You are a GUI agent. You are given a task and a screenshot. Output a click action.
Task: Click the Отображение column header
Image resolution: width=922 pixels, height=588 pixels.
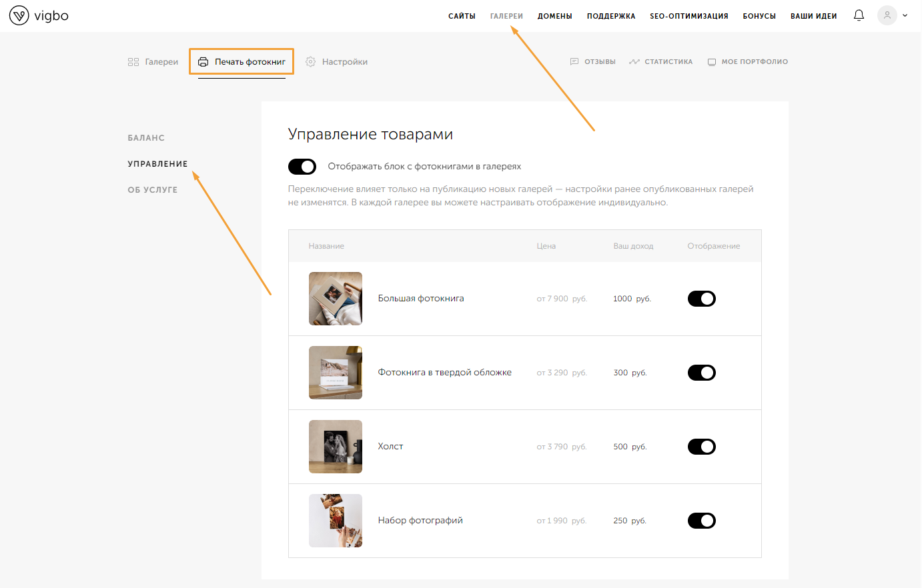pyautogui.click(x=714, y=246)
